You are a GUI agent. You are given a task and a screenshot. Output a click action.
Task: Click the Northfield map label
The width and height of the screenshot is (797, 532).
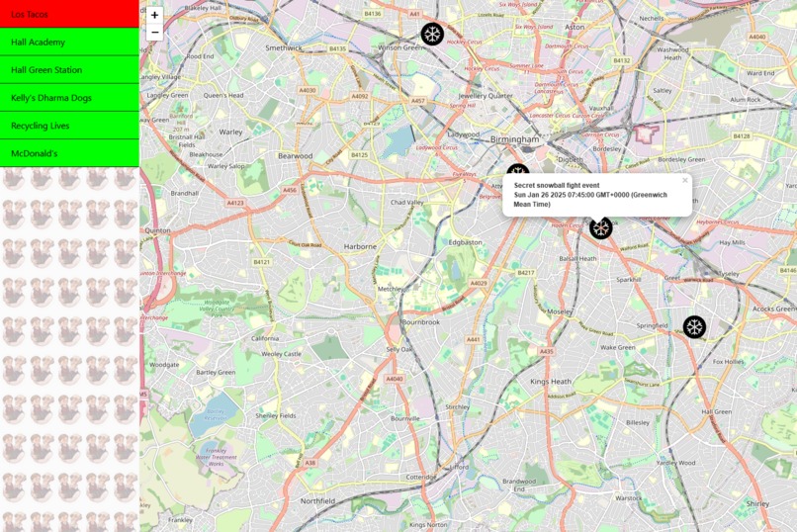317,501
